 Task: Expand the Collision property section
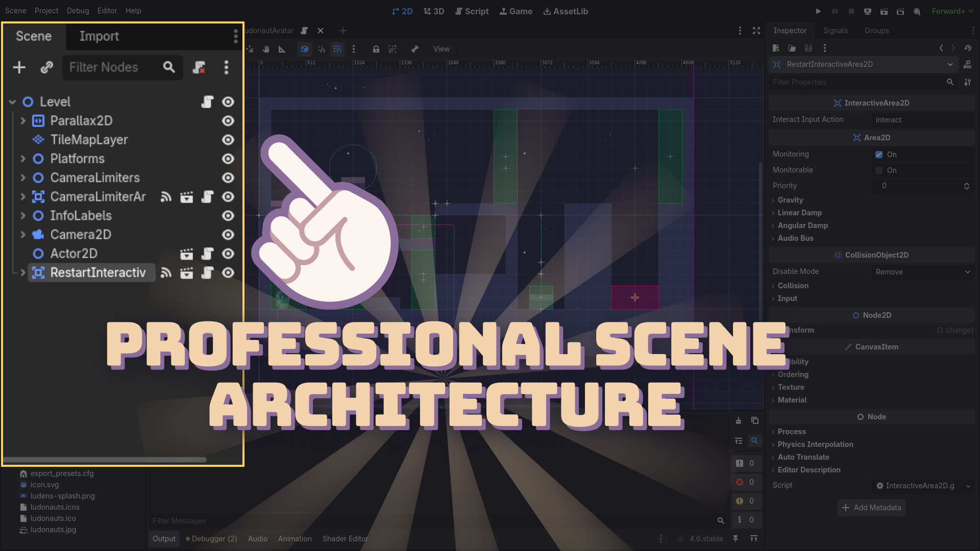[793, 286]
